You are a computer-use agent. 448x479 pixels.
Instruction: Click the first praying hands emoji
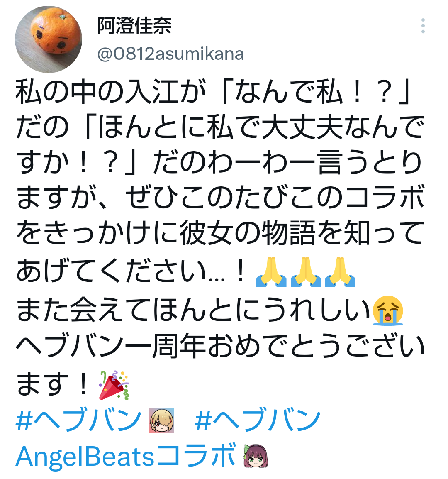point(271,271)
